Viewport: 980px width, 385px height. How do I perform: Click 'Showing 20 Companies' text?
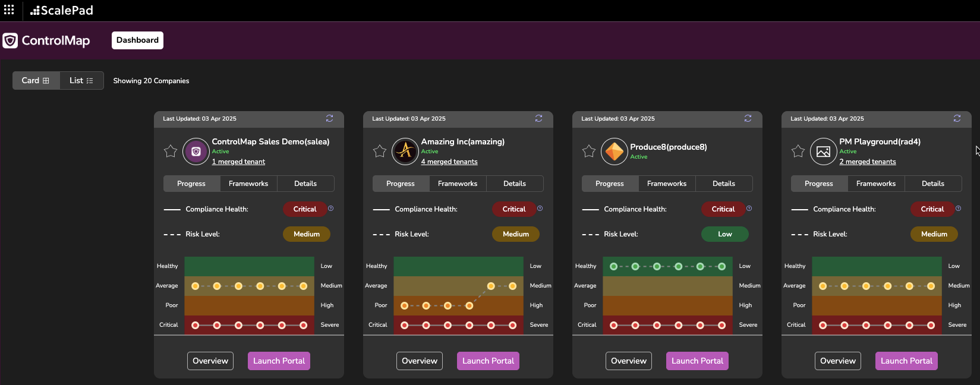pyautogui.click(x=152, y=81)
